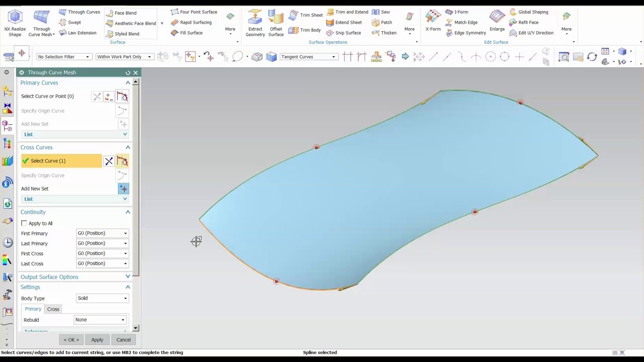
Task: Open the Within Work Part Only dropdown
Action: pos(124,57)
